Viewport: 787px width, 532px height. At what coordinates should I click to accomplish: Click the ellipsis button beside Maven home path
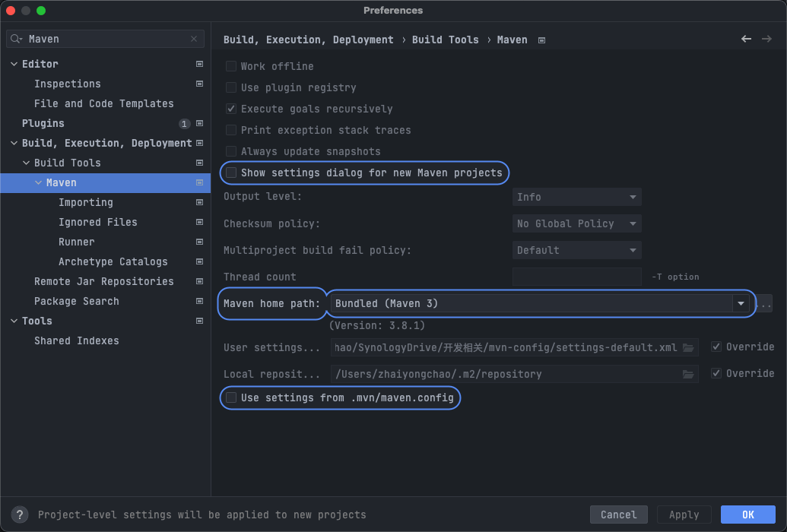pyautogui.click(x=763, y=304)
